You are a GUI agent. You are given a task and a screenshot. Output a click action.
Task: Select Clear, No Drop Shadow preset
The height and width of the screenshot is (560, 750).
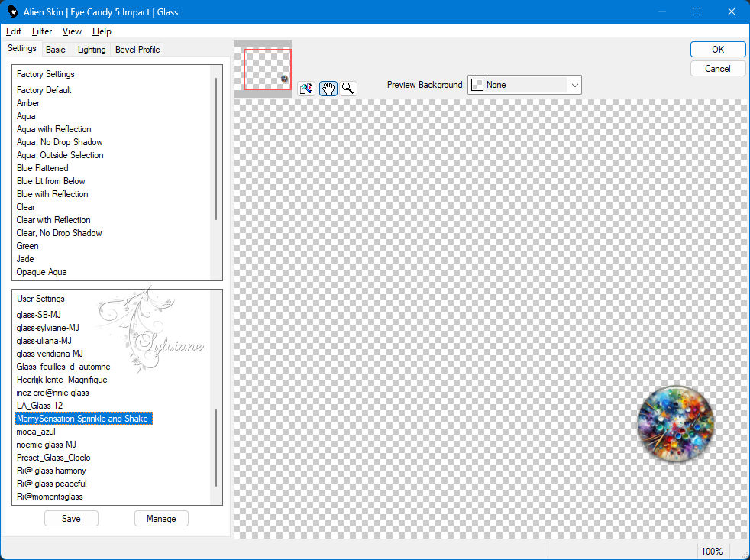pos(60,232)
